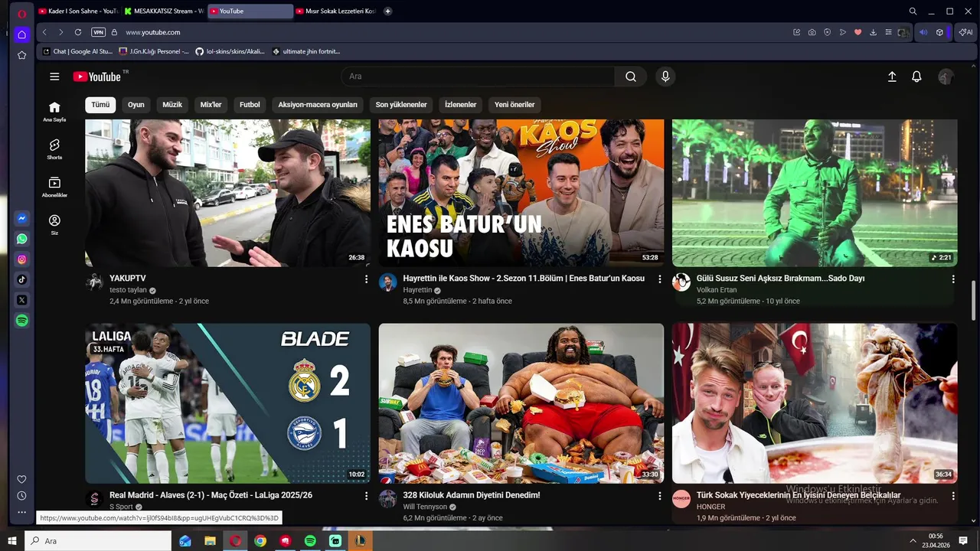Open more options for Türk Sokak Yiyeceklerinin video
980x551 pixels.
(953, 496)
